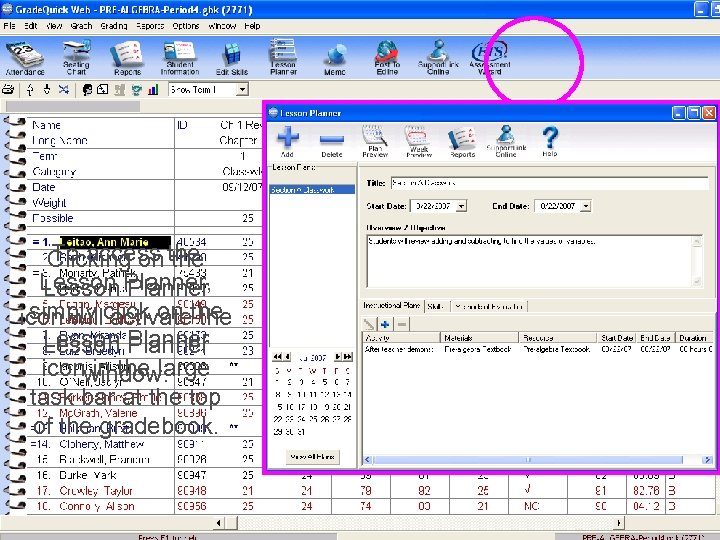The width and height of the screenshot is (720, 540).
Task: Switch to the Instructional Plans tab
Action: (x=392, y=305)
